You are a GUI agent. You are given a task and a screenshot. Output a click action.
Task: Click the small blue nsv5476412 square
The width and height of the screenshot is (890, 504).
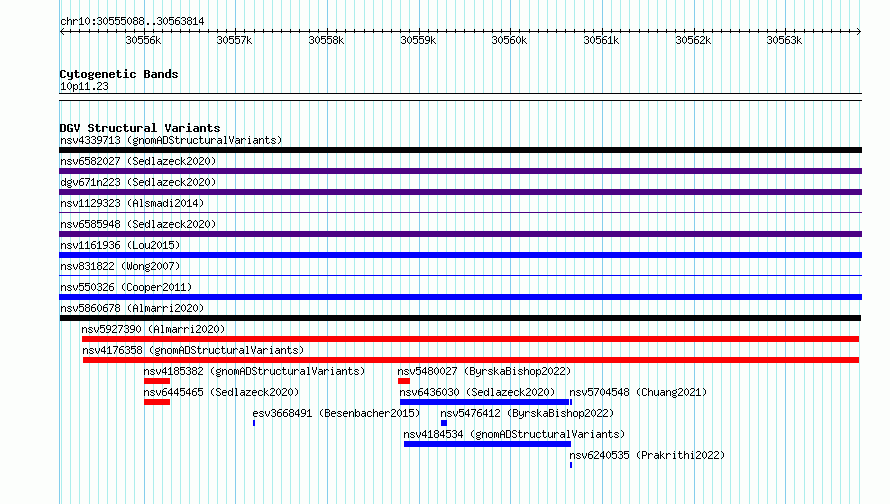pyautogui.click(x=444, y=423)
